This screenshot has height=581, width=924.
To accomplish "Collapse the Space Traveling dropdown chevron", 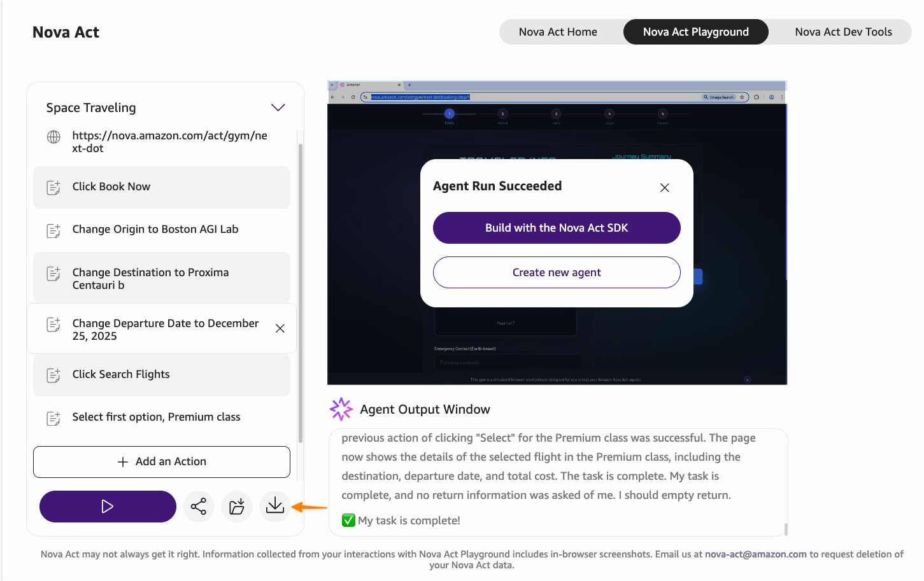I will click(x=278, y=108).
